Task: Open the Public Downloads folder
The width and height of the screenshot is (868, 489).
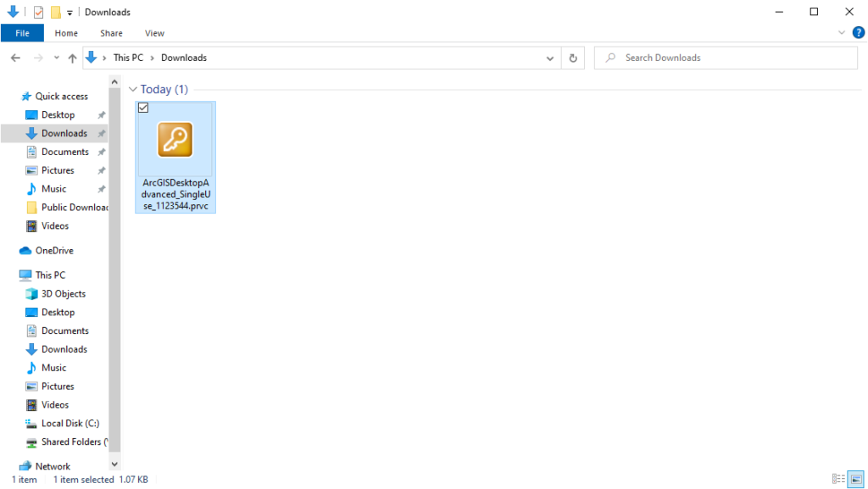Action: [x=75, y=208]
